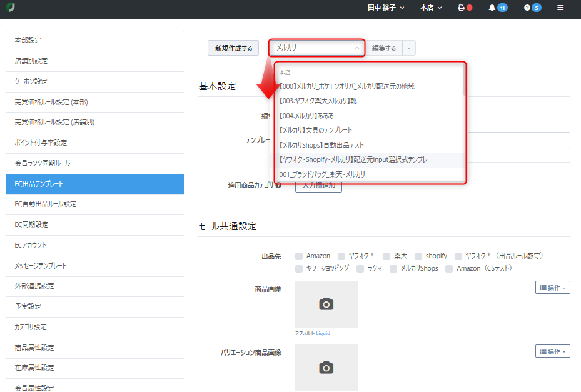
Task: Check the ラクマ checkbox
Action: (360, 269)
